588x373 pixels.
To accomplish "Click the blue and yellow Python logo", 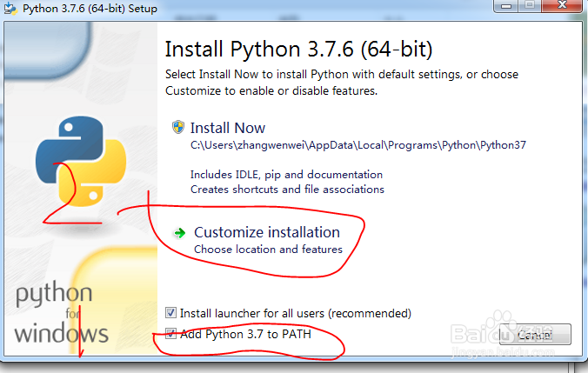I will [81, 161].
